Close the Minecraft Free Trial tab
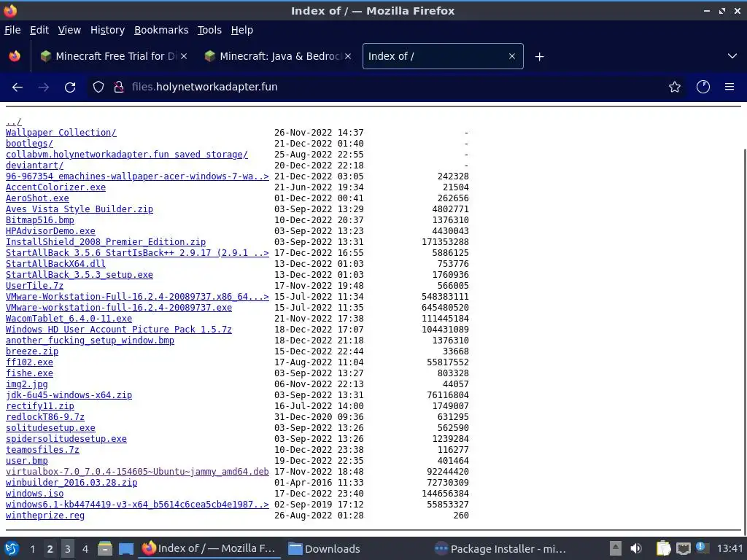The height and width of the screenshot is (560, 747). tap(184, 56)
